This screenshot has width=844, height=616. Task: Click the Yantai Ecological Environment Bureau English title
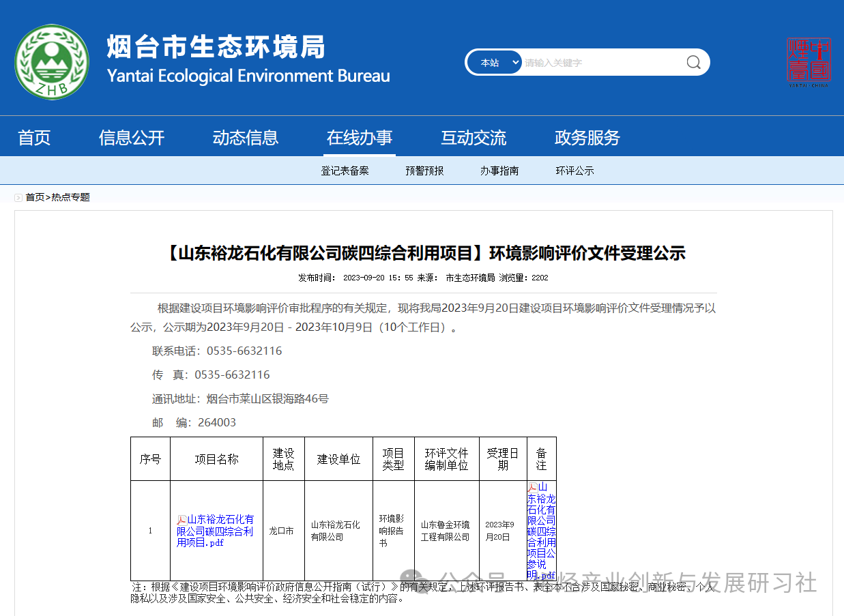coord(248,76)
